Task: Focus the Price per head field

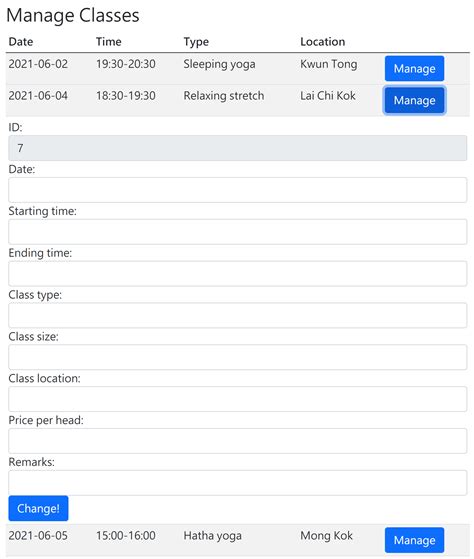Action: pyautogui.click(x=237, y=441)
